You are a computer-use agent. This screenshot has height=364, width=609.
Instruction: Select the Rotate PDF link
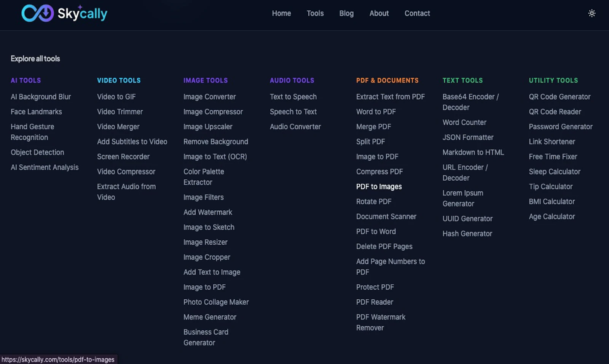point(374,202)
